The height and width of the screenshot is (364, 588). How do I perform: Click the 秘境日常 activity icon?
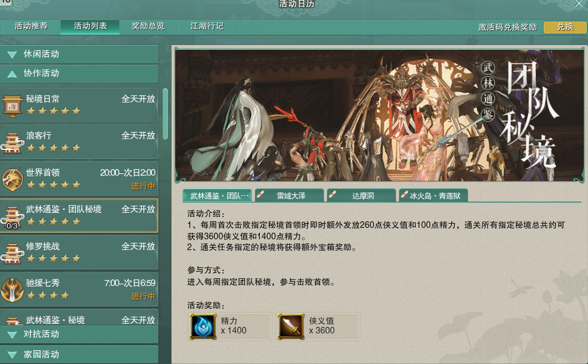12,105
